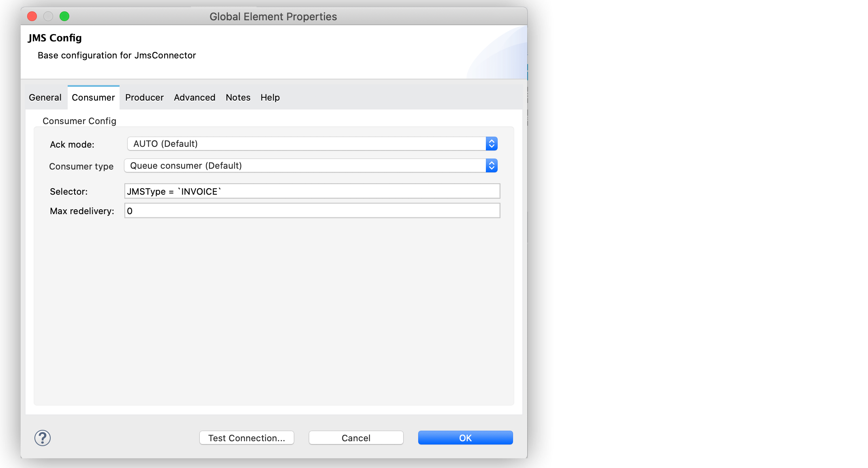
Task: Click the OK button
Action: pos(466,438)
